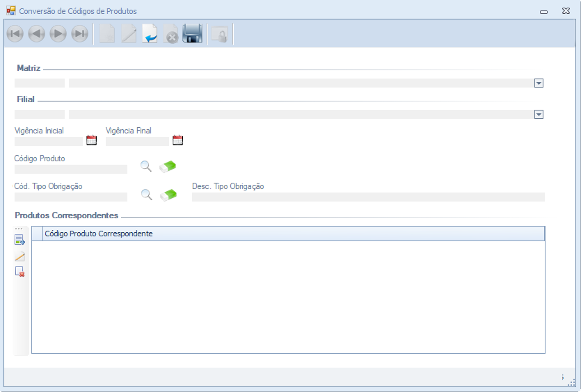The image size is (581, 392).
Task: Open the Vigência Inicial calendar picker
Action: click(x=91, y=140)
